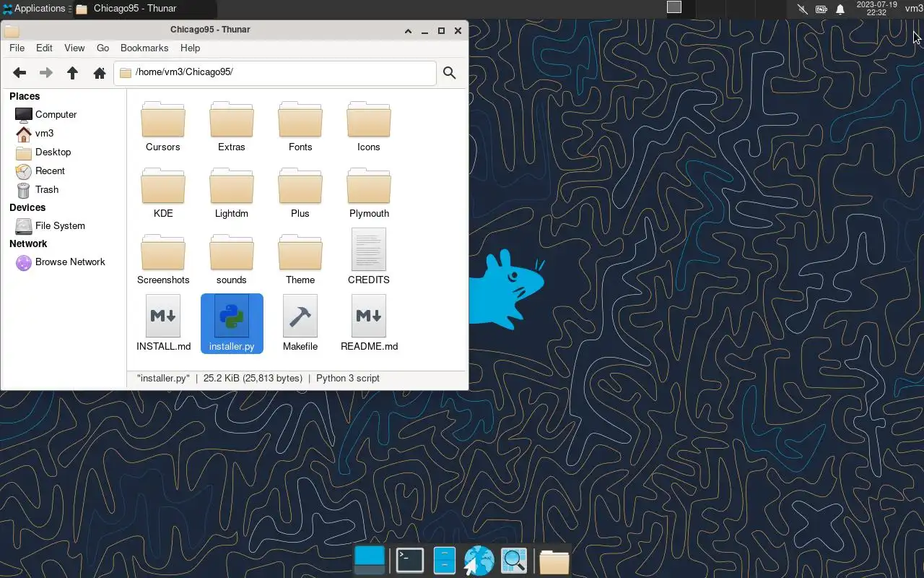The image size is (924, 578).
Task: Select the Plymouth folder
Action: (369, 193)
